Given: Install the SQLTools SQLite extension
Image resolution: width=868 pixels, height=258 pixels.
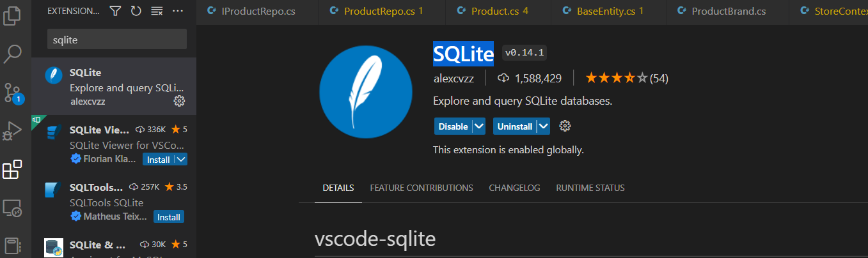Looking at the screenshot, I should (x=169, y=217).
